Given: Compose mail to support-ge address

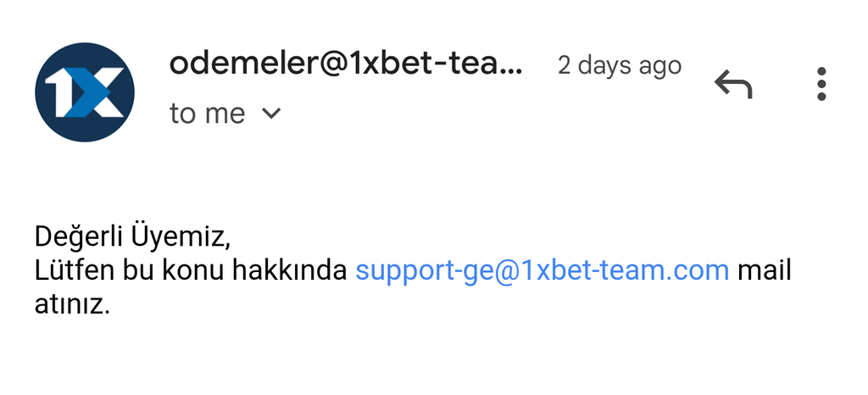Looking at the screenshot, I should [542, 270].
